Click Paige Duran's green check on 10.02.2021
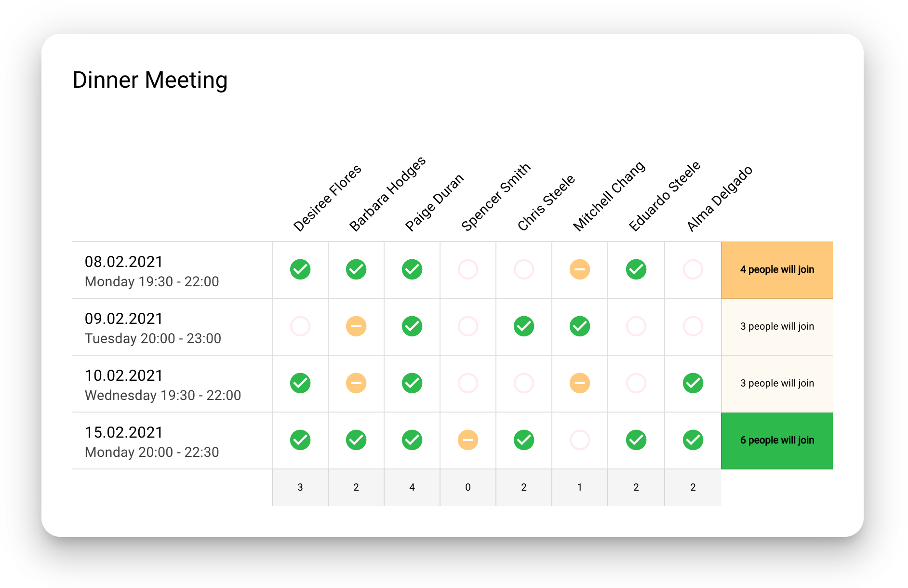The height and width of the screenshot is (588, 908). (x=412, y=383)
